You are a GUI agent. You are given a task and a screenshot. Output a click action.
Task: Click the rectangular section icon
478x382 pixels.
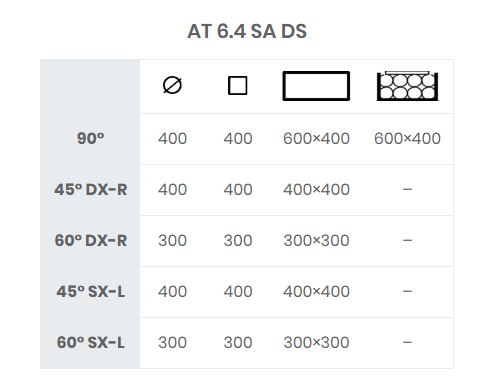coord(316,86)
